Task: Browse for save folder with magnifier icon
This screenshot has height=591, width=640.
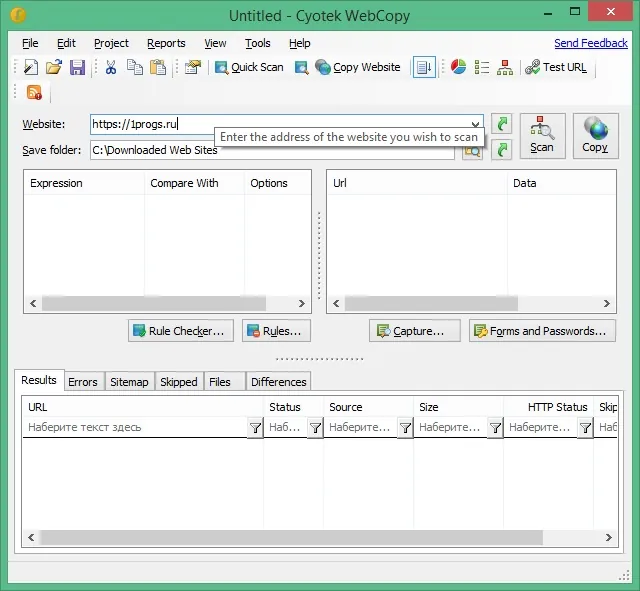Action: pyautogui.click(x=472, y=151)
